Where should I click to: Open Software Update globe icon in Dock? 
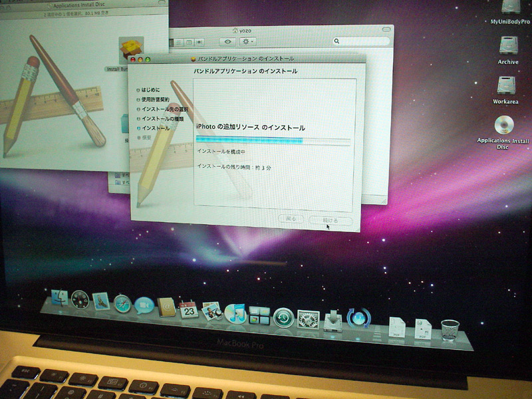click(358, 319)
